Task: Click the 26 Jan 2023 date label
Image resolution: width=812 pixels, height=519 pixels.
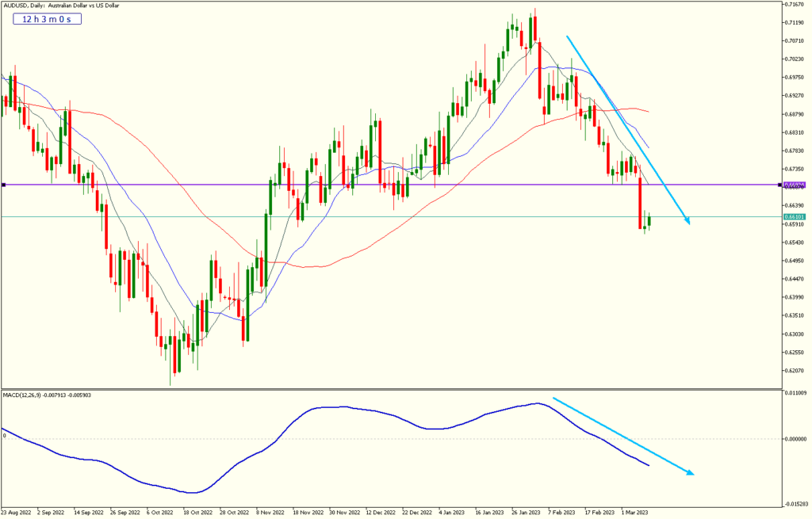Action: (527, 513)
